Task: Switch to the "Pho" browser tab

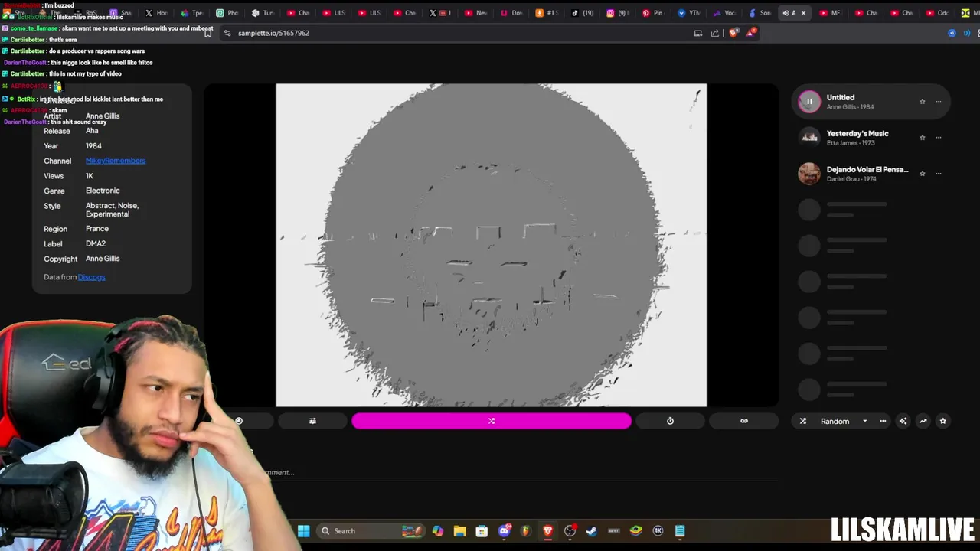Action: pos(227,13)
